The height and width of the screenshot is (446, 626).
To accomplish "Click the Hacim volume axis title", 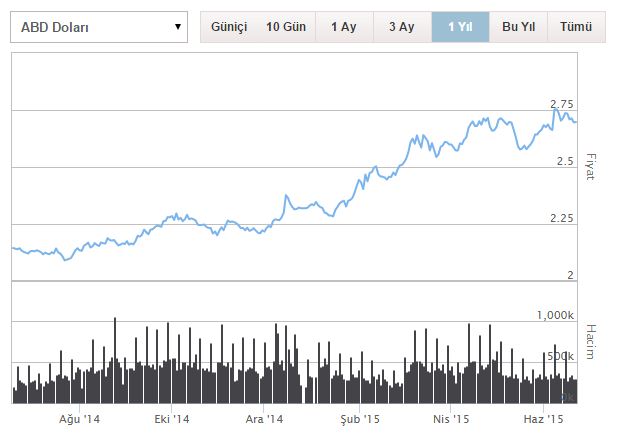I will click(x=589, y=343).
